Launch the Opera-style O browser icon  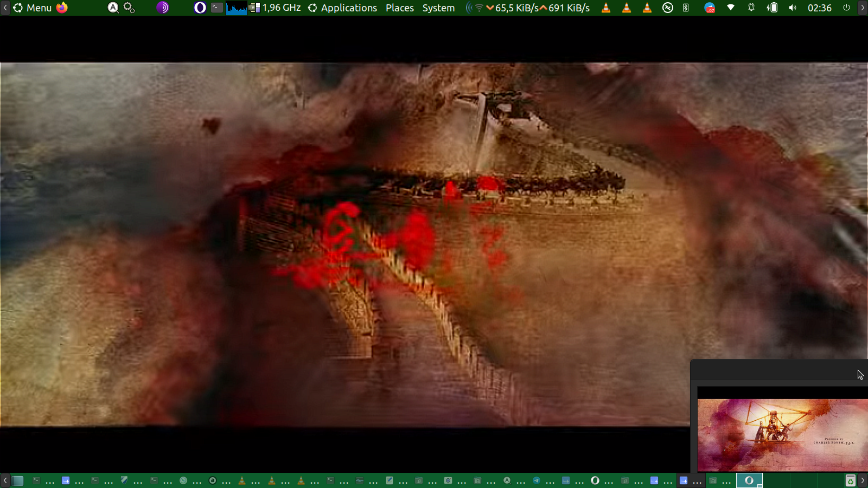(200, 8)
